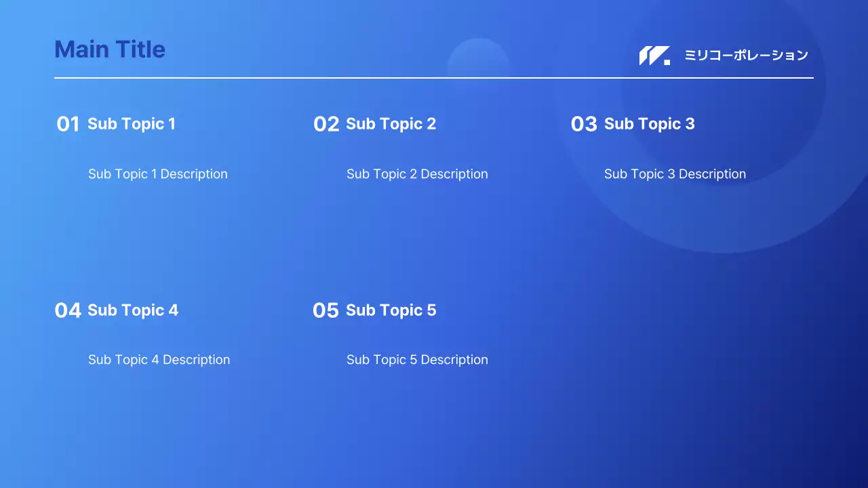Click the Sub Topic 5 Description text
This screenshot has height=488, width=868.
tap(417, 360)
